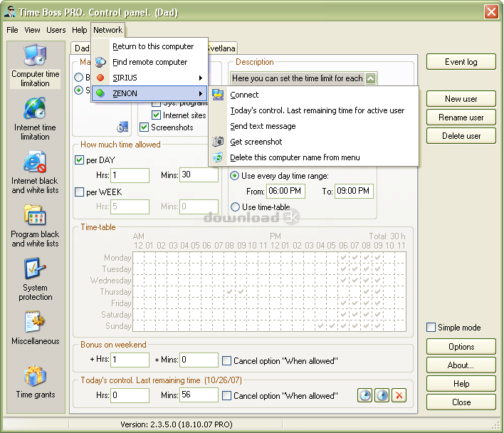Open Internet black and white lists
This screenshot has height=433, width=504.
[x=35, y=173]
